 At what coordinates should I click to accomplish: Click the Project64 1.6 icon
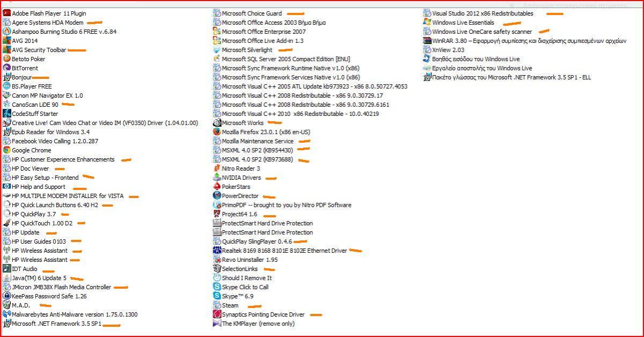coord(217,214)
